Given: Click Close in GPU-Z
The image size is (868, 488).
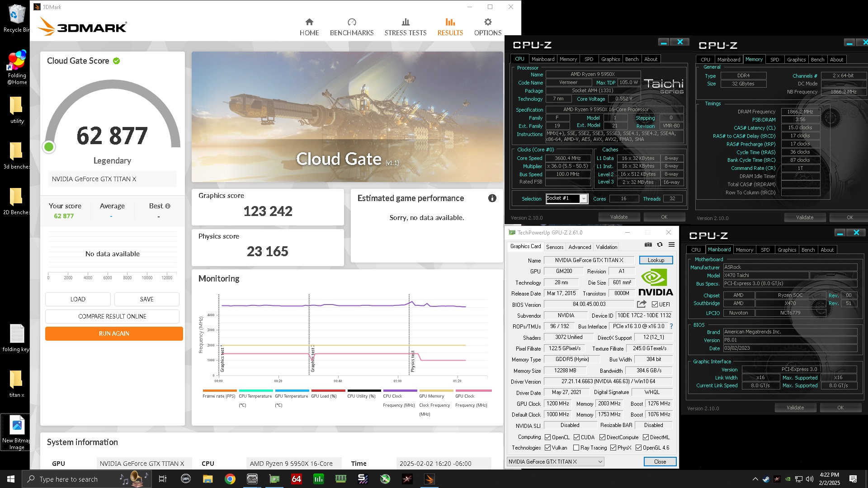Looking at the screenshot, I should pos(660,462).
